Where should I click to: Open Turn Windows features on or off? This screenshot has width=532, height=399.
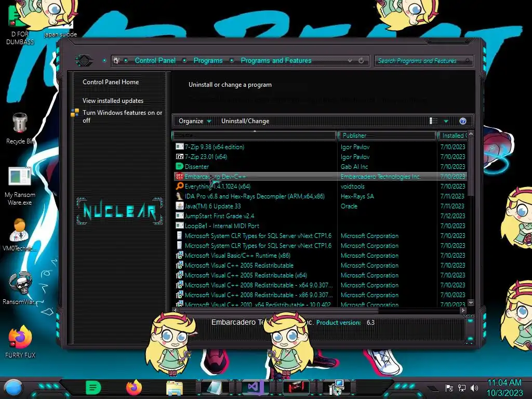coord(122,116)
